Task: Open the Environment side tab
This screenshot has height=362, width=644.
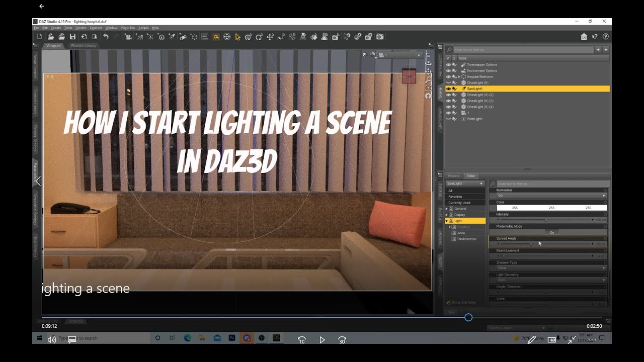Action: [x=440, y=120]
